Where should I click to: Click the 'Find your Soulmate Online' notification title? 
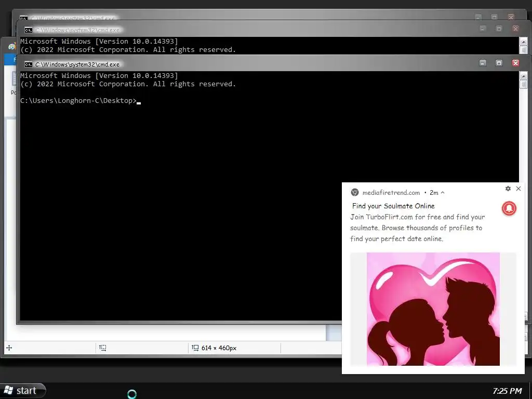click(x=393, y=206)
